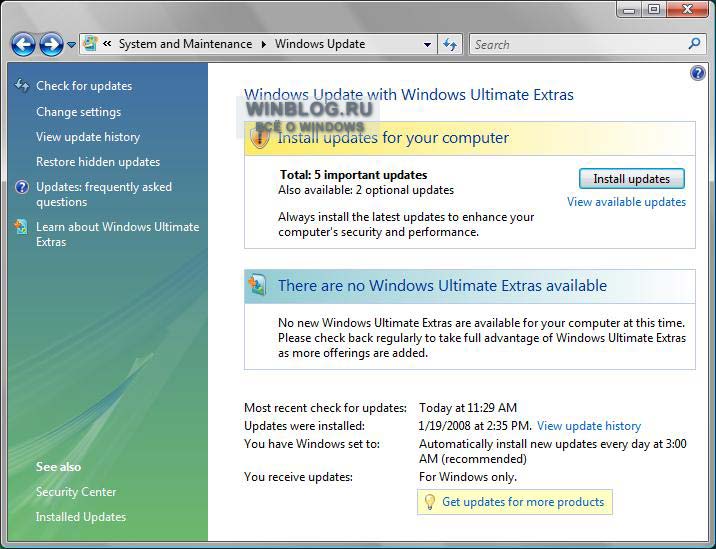Click 'For Windows only.' text
The image size is (716, 549).
[468, 477]
